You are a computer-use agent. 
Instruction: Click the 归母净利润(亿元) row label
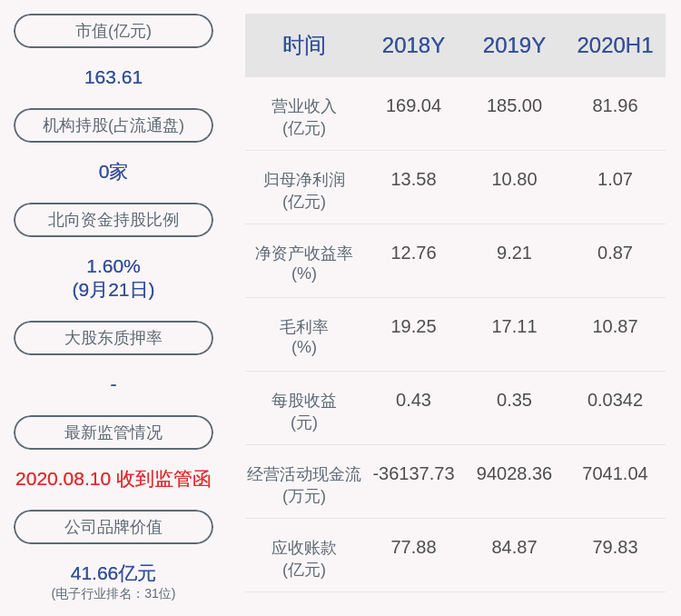304,191
